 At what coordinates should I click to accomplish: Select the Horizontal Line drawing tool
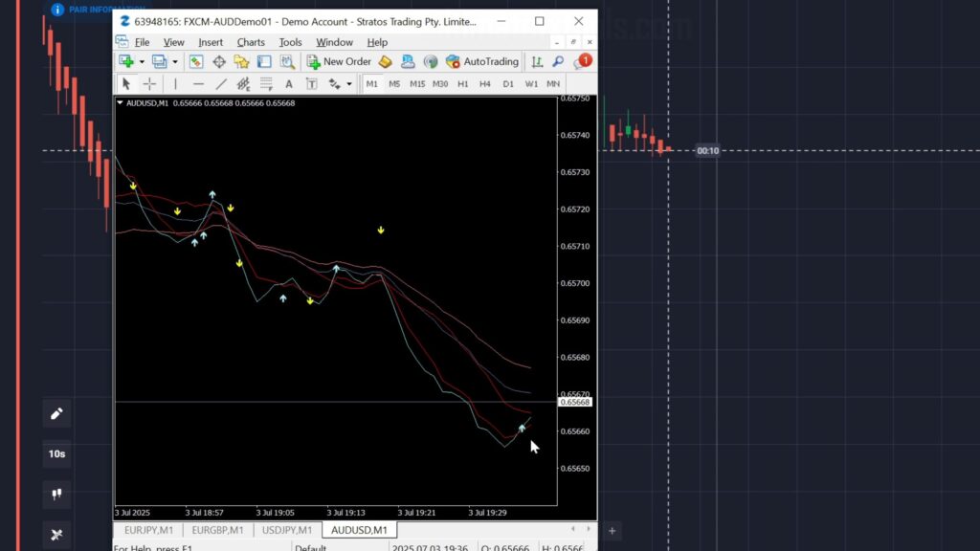click(199, 84)
